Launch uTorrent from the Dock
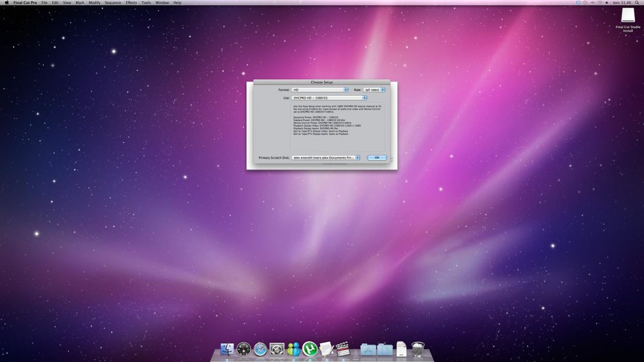 (310, 349)
